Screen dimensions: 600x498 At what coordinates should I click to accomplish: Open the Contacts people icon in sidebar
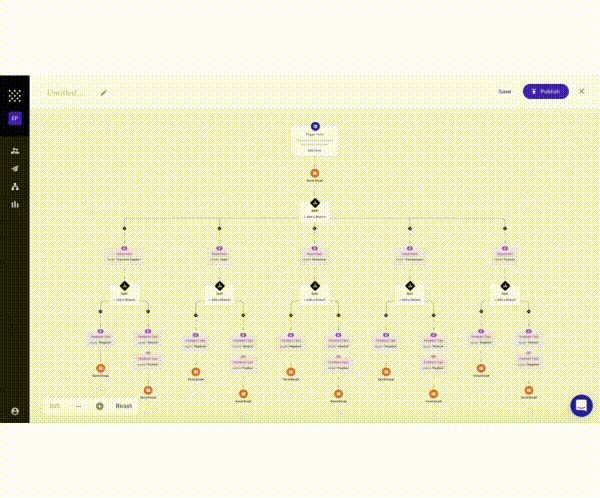point(15,150)
